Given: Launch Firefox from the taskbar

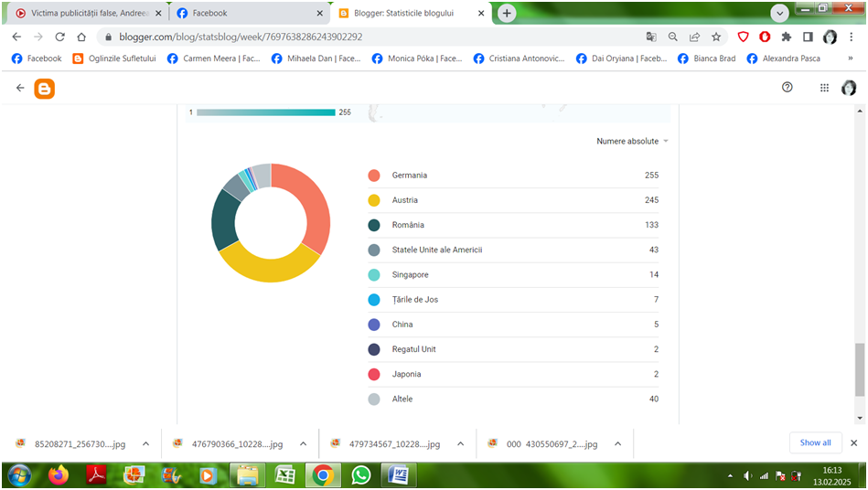Looking at the screenshot, I should click(59, 475).
